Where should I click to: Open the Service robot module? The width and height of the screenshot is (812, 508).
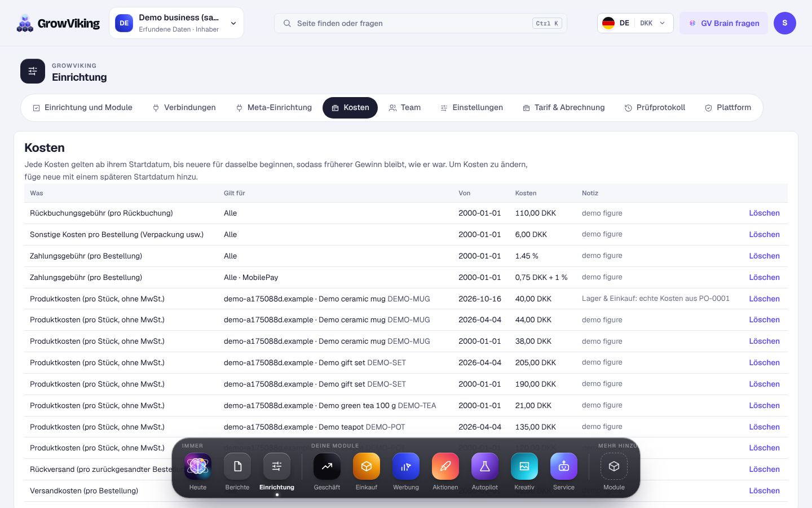(x=564, y=467)
